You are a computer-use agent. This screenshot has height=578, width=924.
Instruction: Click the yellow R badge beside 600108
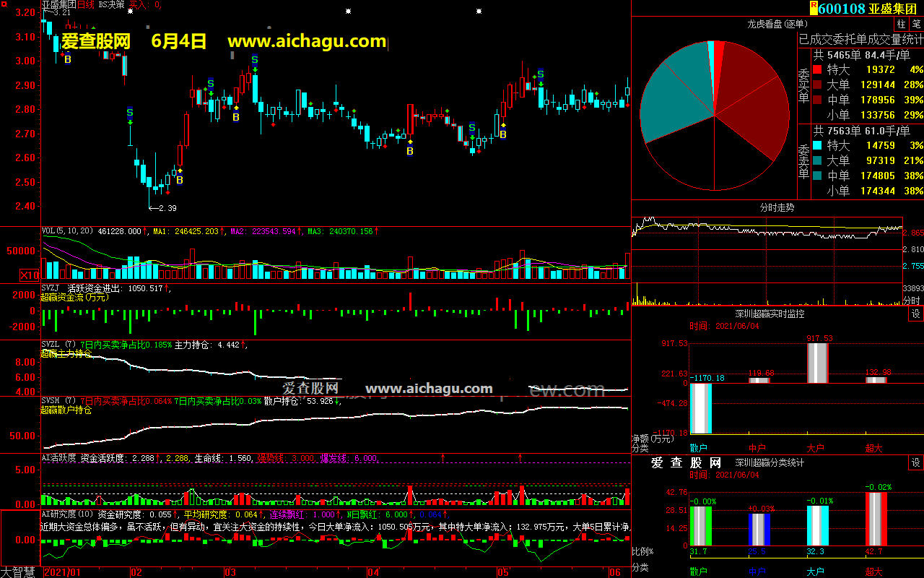point(814,8)
